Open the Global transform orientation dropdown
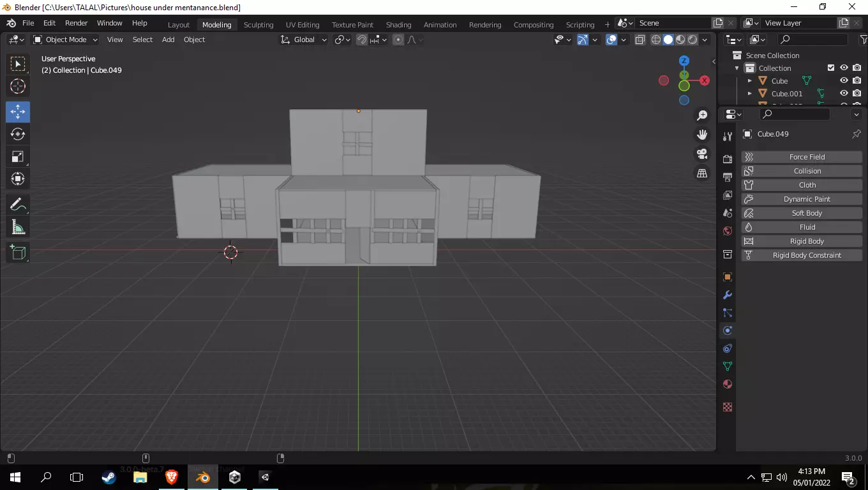Viewport: 868px width, 490px height. pos(304,40)
